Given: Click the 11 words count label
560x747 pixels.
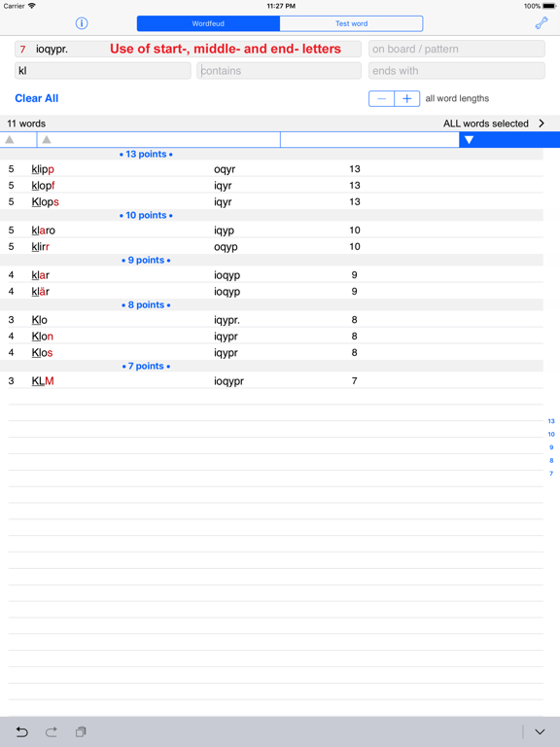Looking at the screenshot, I should pos(26,124).
